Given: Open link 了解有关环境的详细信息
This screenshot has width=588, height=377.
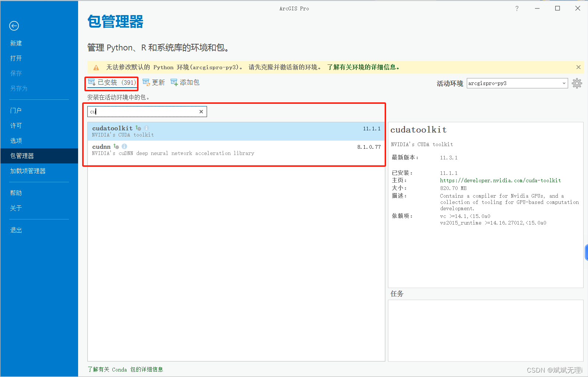Looking at the screenshot, I should click(x=363, y=67).
